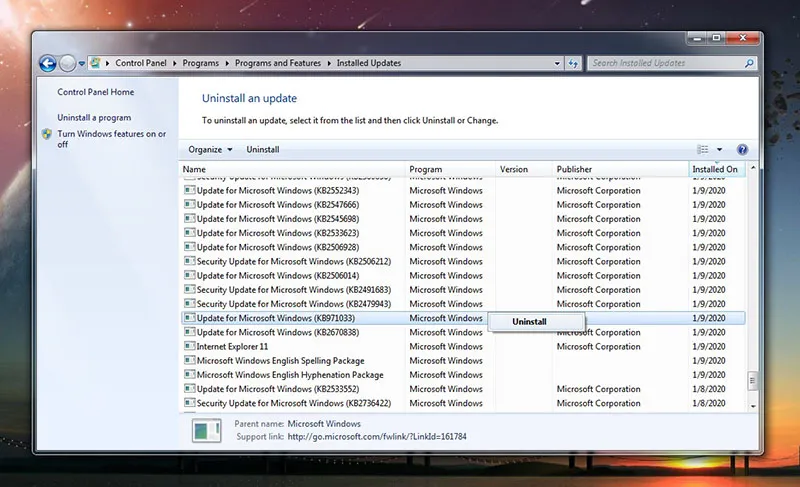Image resolution: width=800 pixels, height=487 pixels.
Task: Click the Uninstall a program link
Action: [94, 118]
